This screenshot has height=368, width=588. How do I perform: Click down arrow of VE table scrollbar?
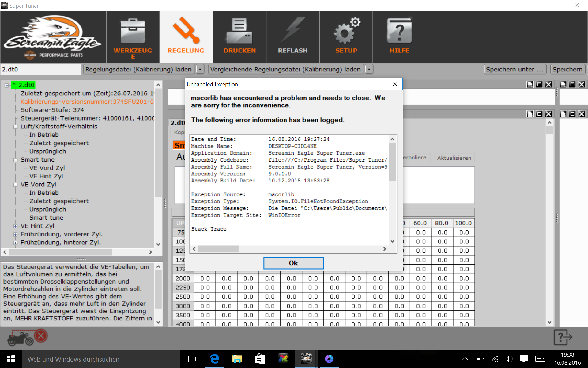(x=549, y=322)
